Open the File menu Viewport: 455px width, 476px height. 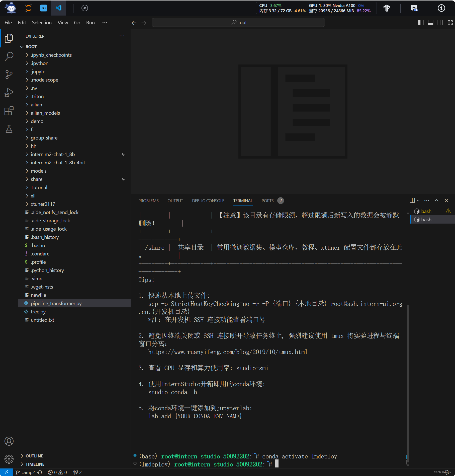pos(8,23)
